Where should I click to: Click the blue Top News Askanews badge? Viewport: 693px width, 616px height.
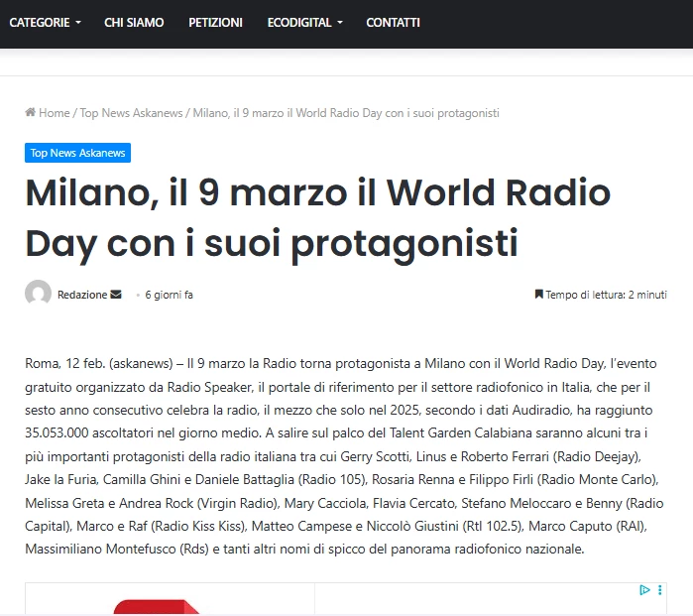pyautogui.click(x=77, y=153)
